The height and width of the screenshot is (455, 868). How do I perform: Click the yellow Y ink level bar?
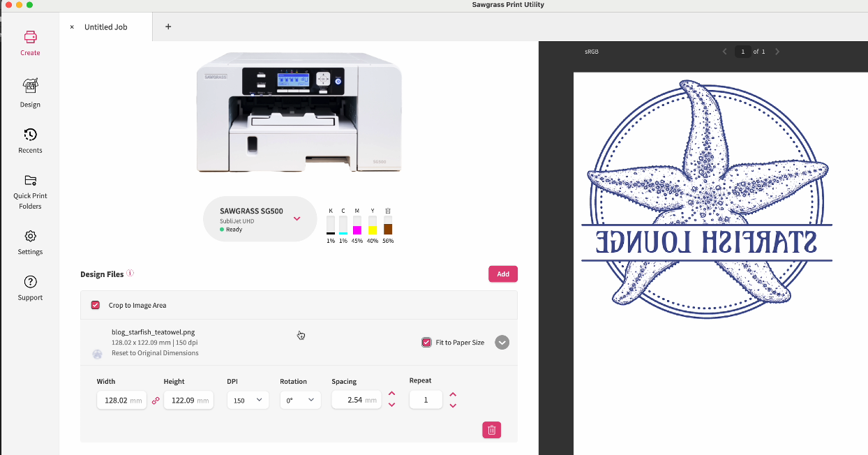coord(373,225)
